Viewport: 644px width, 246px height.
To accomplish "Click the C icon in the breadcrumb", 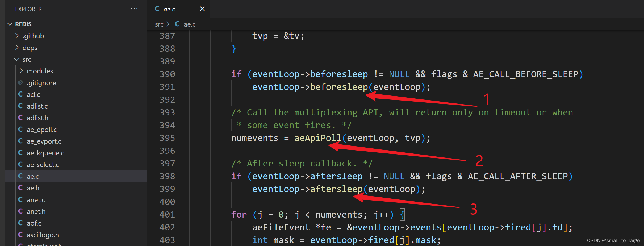I will 177,24.
